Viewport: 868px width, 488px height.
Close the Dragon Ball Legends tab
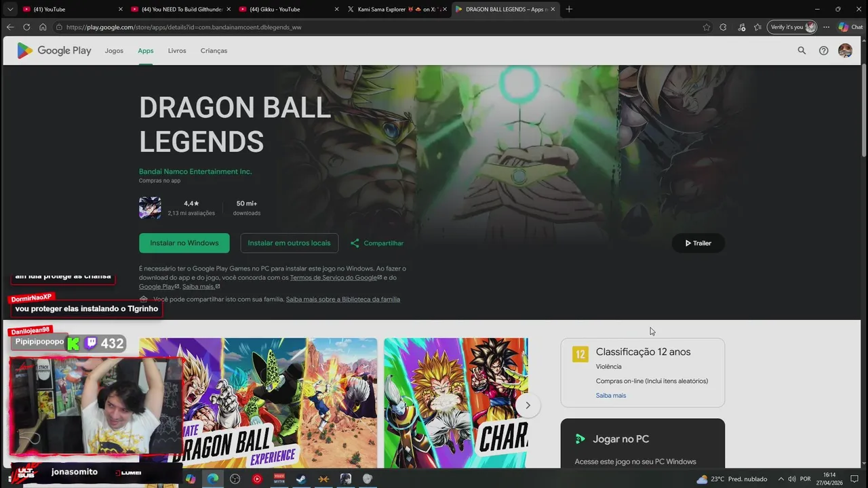tap(553, 9)
